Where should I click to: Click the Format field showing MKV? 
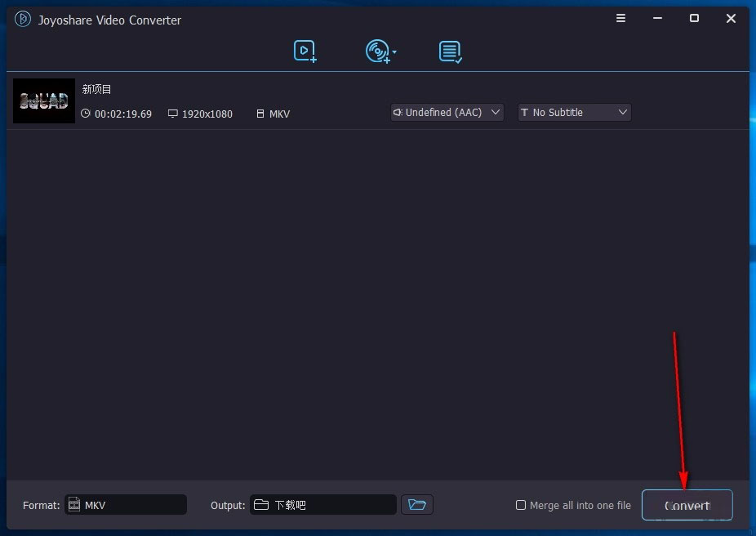click(125, 504)
